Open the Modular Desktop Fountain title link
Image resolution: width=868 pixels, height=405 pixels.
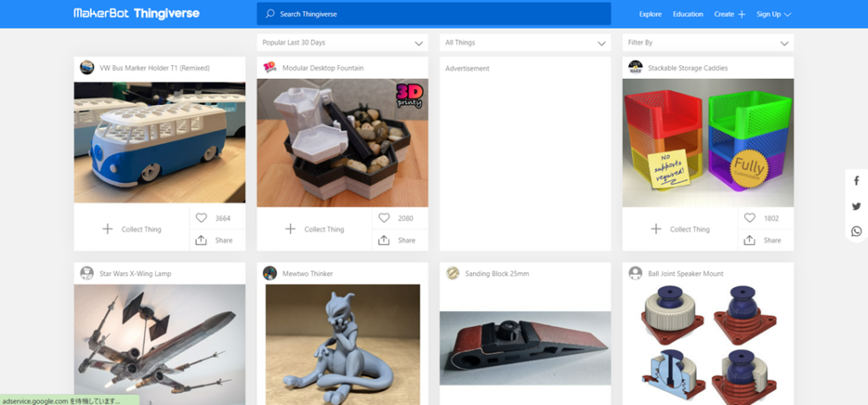click(323, 68)
